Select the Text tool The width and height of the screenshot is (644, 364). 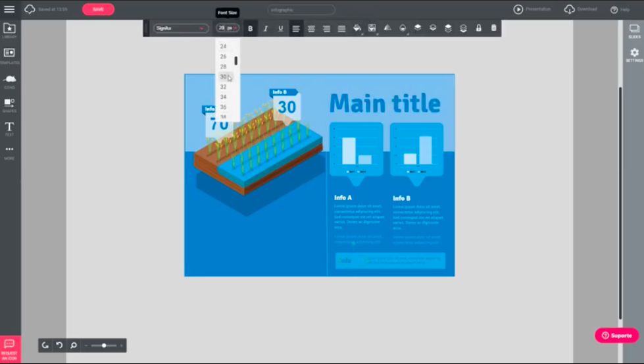[x=9, y=128]
